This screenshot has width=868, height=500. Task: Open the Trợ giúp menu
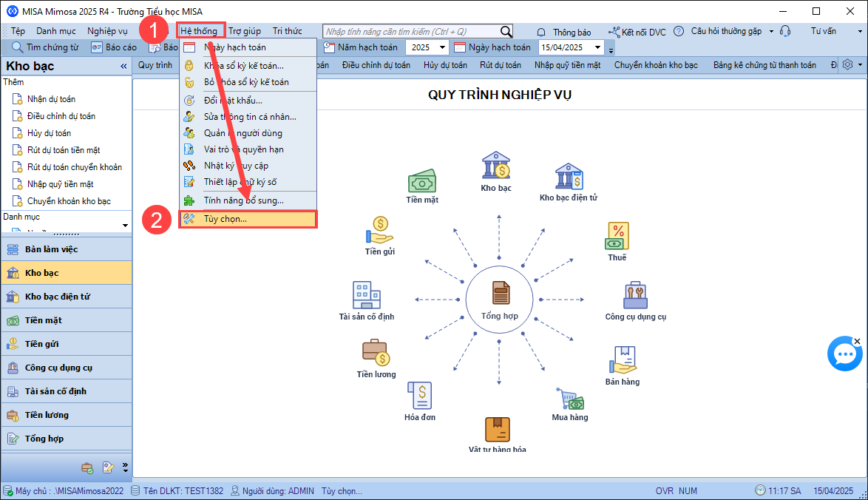pos(245,31)
